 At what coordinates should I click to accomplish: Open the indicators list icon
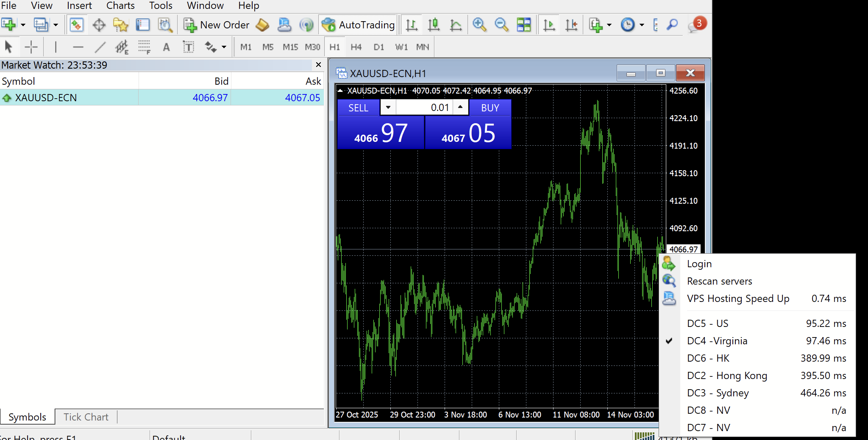point(595,25)
